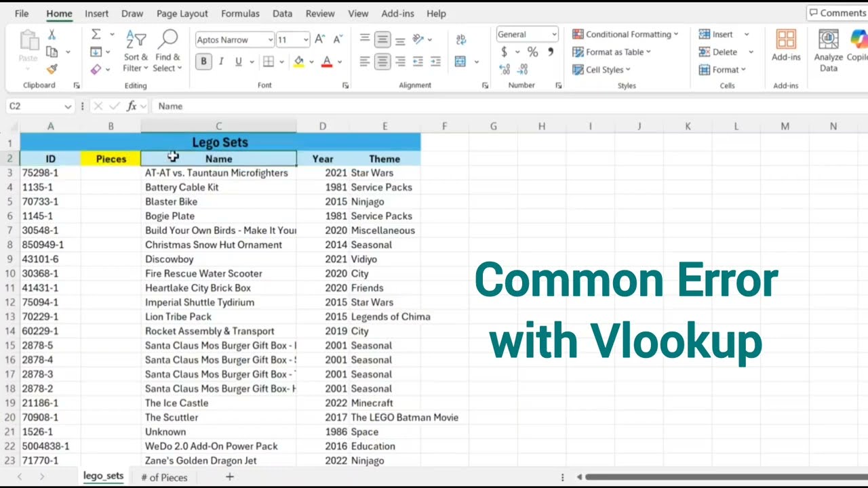Open Find & Select
Image resolution: width=868 pixels, height=488 pixels.
[167, 52]
